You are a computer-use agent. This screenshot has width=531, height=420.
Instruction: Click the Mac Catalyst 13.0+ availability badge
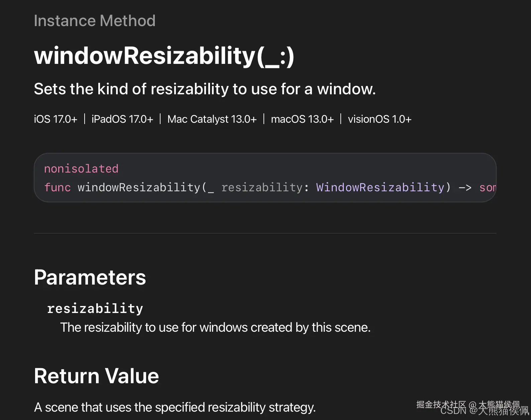[x=212, y=119]
